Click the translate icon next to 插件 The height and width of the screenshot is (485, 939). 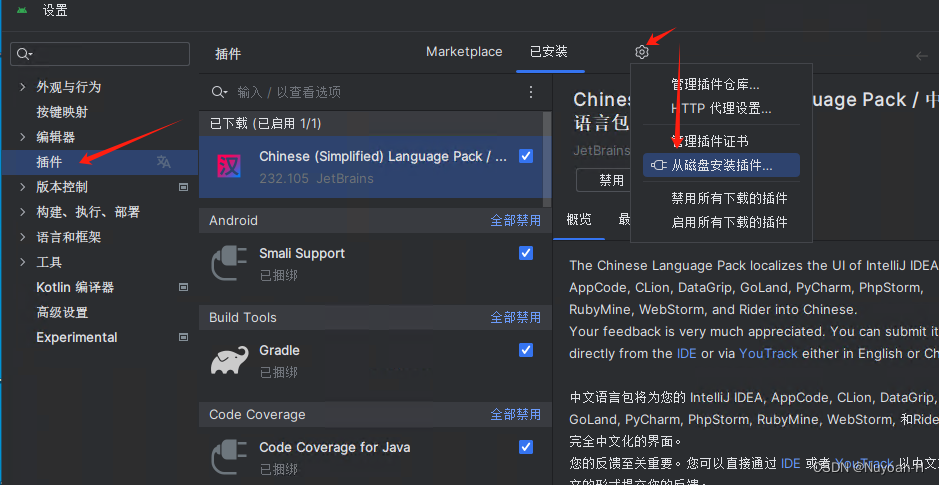[163, 162]
